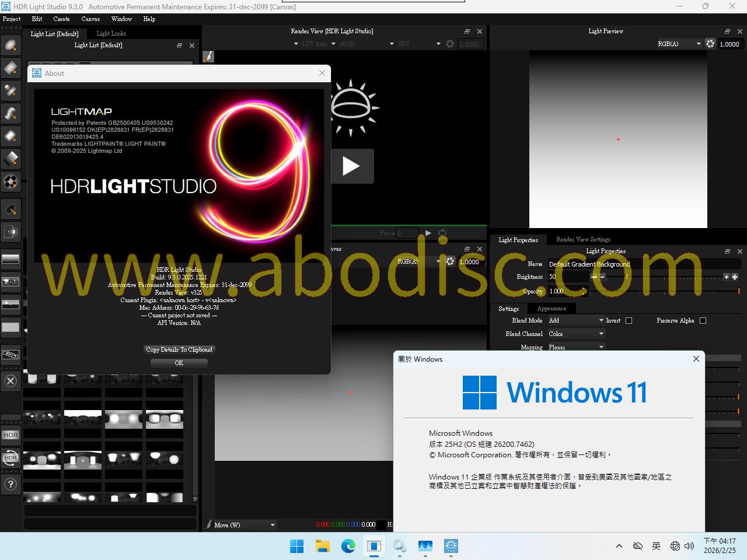The width and height of the screenshot is (747, 560).
Task: Tick the Preserve Alpha checkbox
Action: pos(703,320)
